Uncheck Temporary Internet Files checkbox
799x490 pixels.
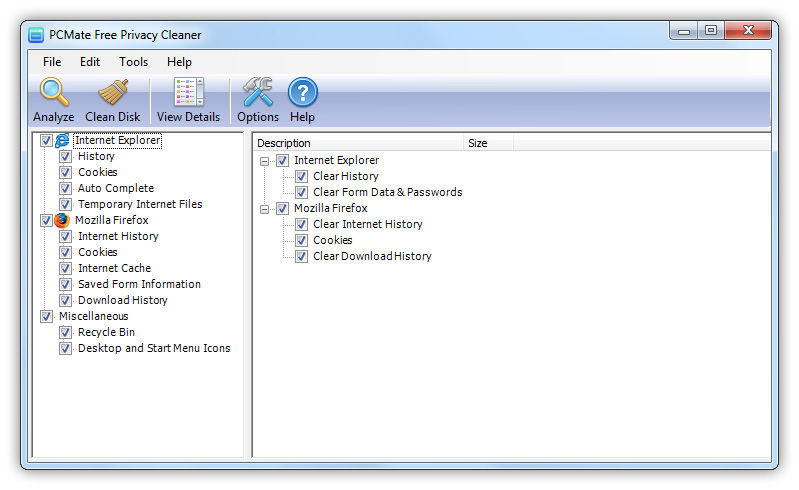point(65,204)
